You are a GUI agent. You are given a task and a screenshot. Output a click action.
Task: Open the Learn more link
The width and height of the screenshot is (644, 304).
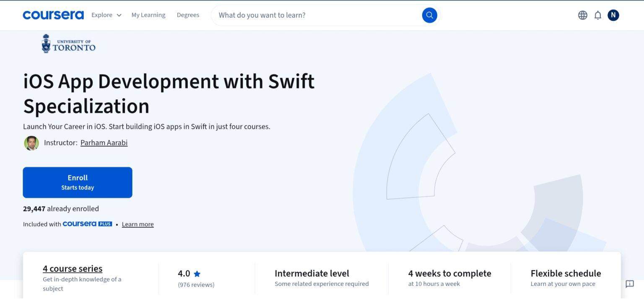[138, 224]
